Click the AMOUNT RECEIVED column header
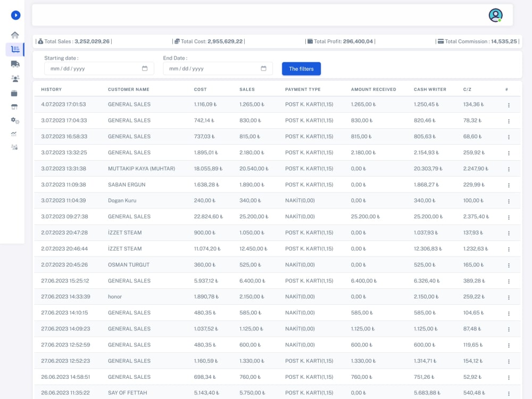The image size is (532, 399). 373,89
